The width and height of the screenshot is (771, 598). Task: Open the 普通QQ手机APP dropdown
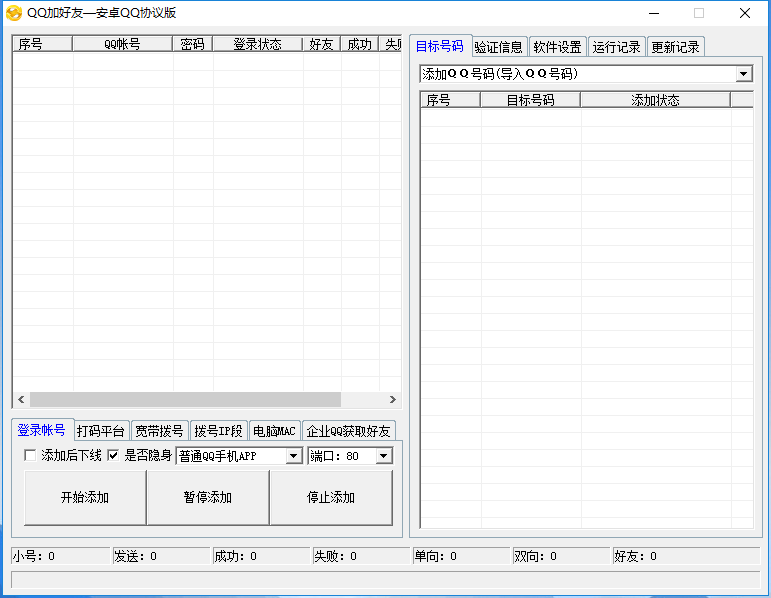click(293, 456)
